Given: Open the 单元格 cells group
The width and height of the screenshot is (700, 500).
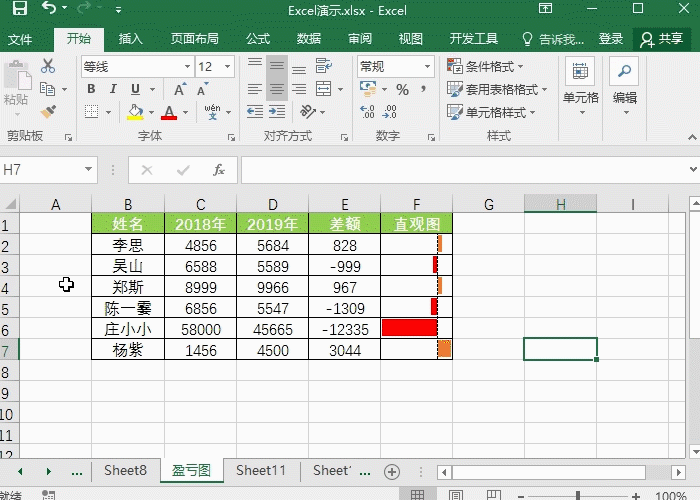Looking at the screenshot, I should point(580,87).
